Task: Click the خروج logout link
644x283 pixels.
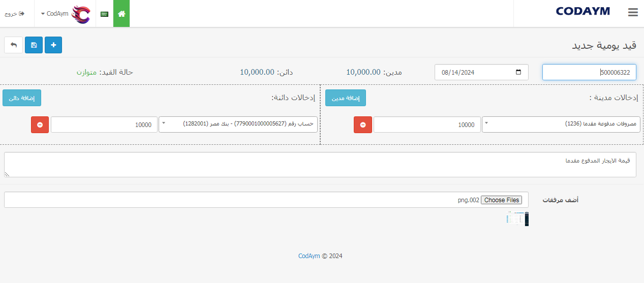Action: 15,14
